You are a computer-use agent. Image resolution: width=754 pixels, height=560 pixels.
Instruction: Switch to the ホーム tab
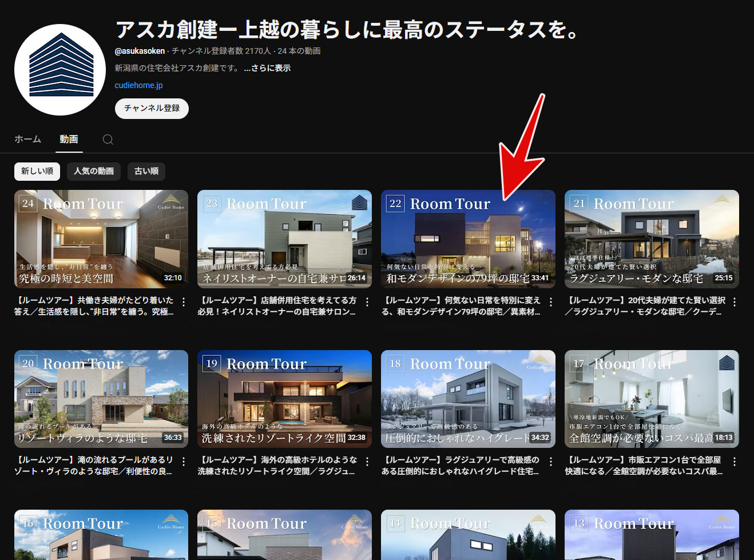tap(27, 139)
